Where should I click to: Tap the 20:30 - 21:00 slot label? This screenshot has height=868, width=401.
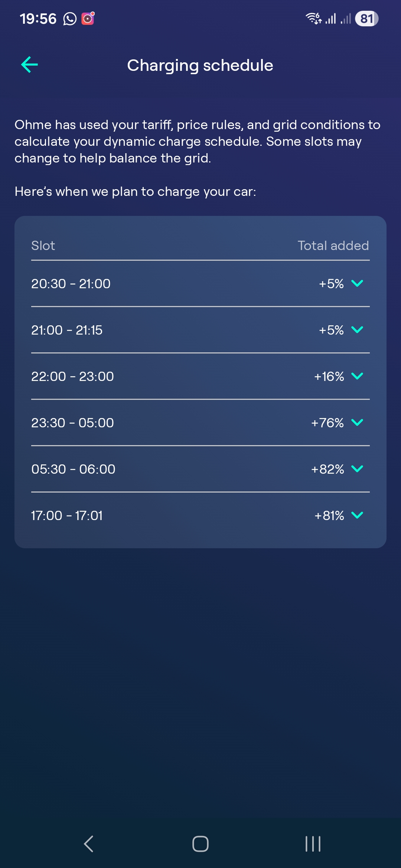tap(71, 284)
